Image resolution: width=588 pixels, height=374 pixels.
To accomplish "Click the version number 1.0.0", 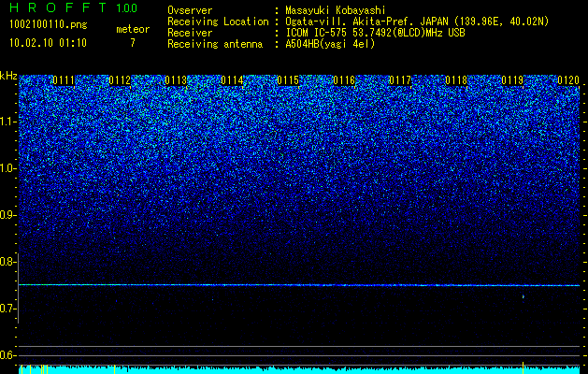I will [126, 8].
